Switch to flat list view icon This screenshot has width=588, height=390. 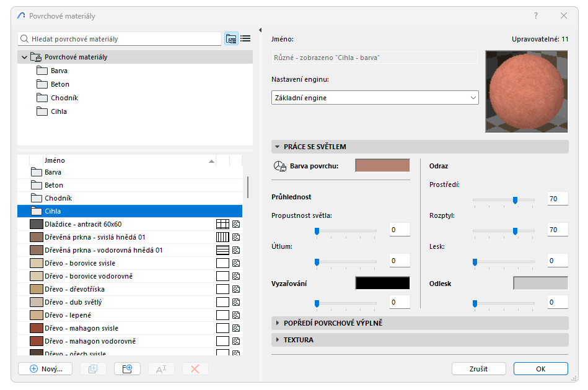pos(245,38)
